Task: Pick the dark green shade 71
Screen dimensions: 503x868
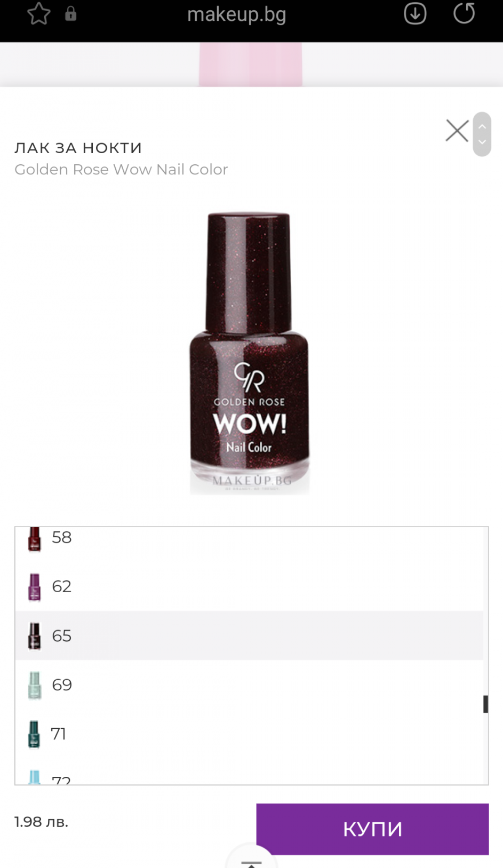Action: tap(249, 734)
